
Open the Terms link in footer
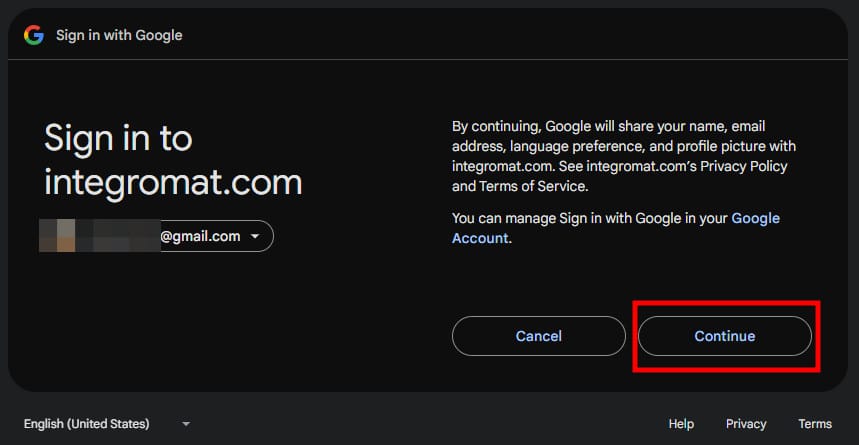tap(815, 424)
